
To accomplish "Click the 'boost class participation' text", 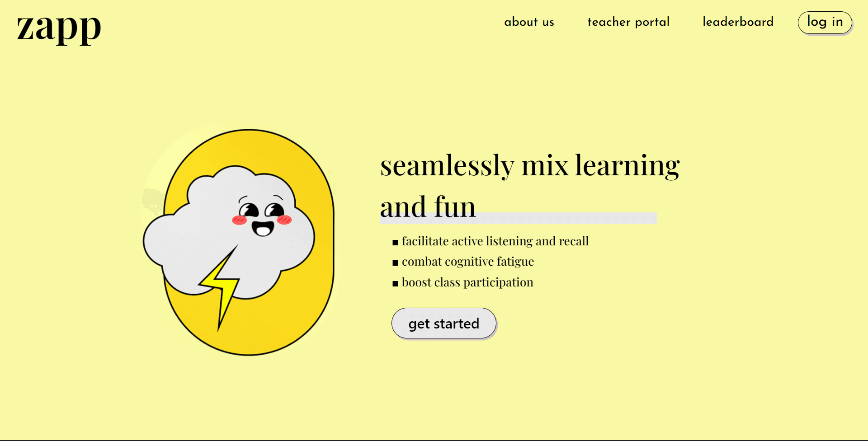I will click(467, 282).
